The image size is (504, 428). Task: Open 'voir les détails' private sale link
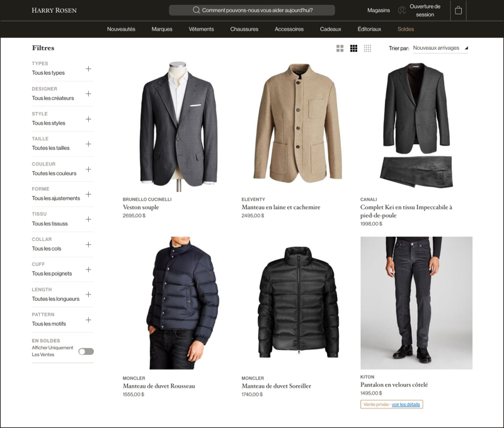(406, 405)
